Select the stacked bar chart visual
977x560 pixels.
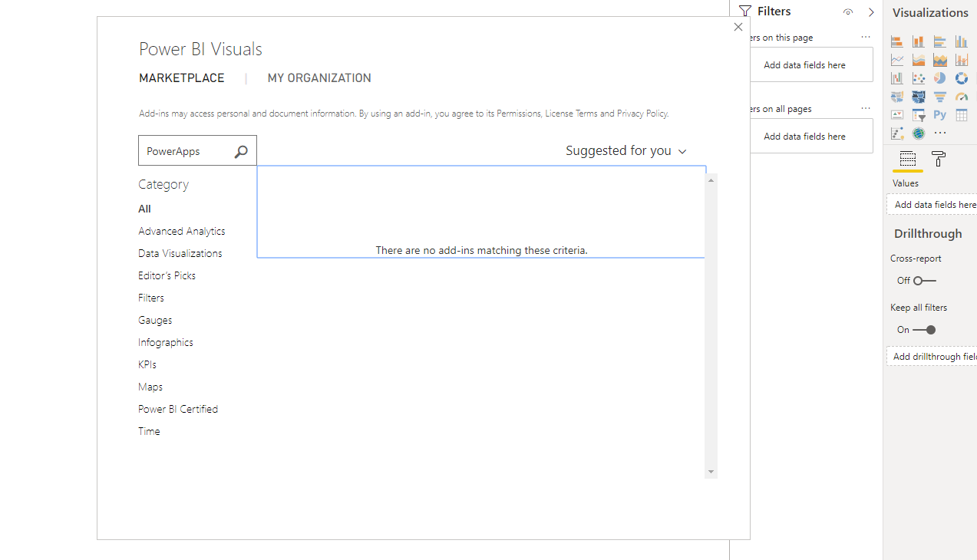tap(897, 41)
